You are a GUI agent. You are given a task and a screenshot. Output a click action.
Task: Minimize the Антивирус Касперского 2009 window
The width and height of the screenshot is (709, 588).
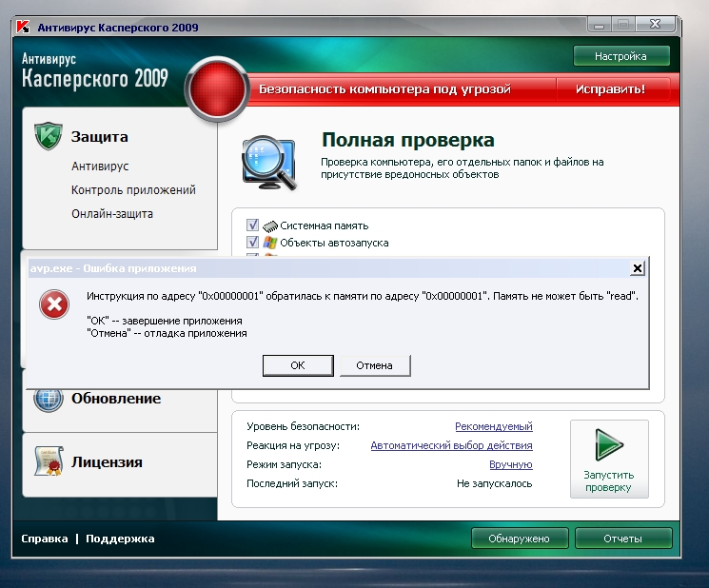point(600,25)
